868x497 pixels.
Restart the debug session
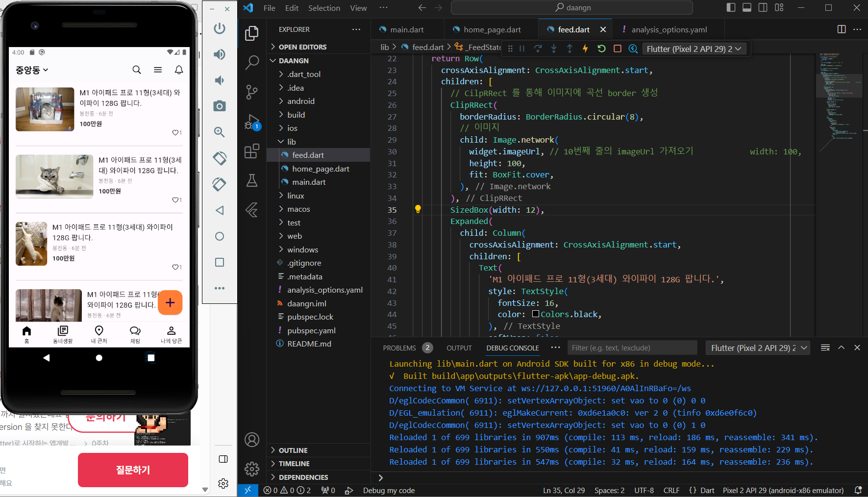601,49
